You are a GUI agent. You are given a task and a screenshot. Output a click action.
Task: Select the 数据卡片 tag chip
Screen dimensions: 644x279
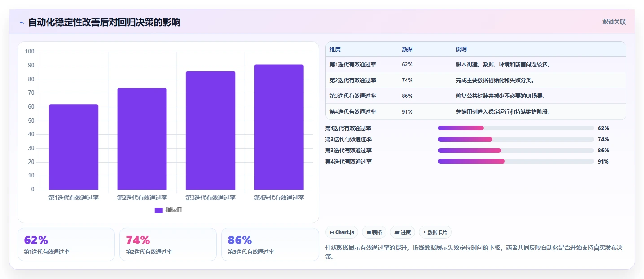click(435, 232)
